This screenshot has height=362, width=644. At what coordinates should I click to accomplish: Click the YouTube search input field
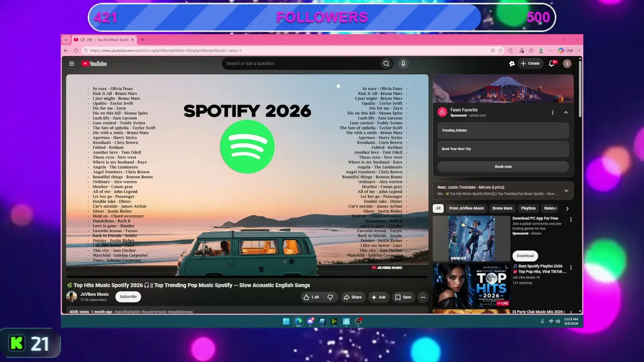point(301,64)
